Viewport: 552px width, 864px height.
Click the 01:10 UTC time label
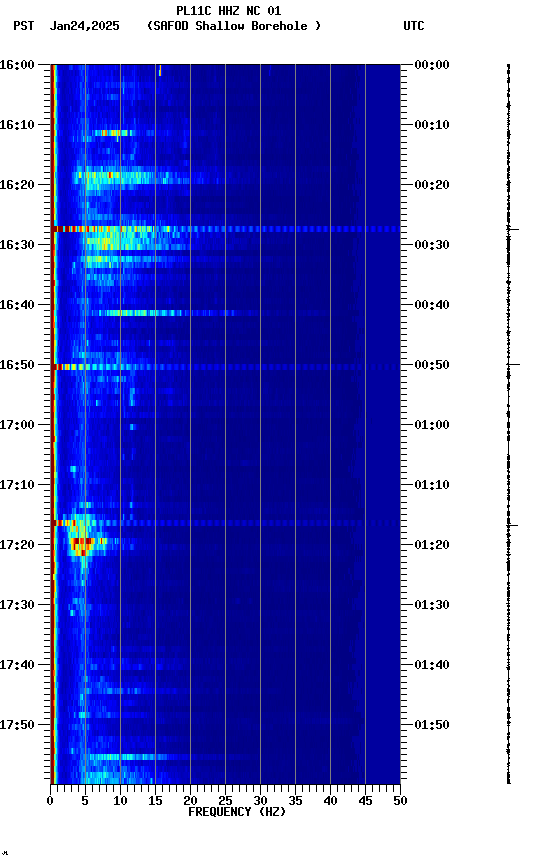432,485
